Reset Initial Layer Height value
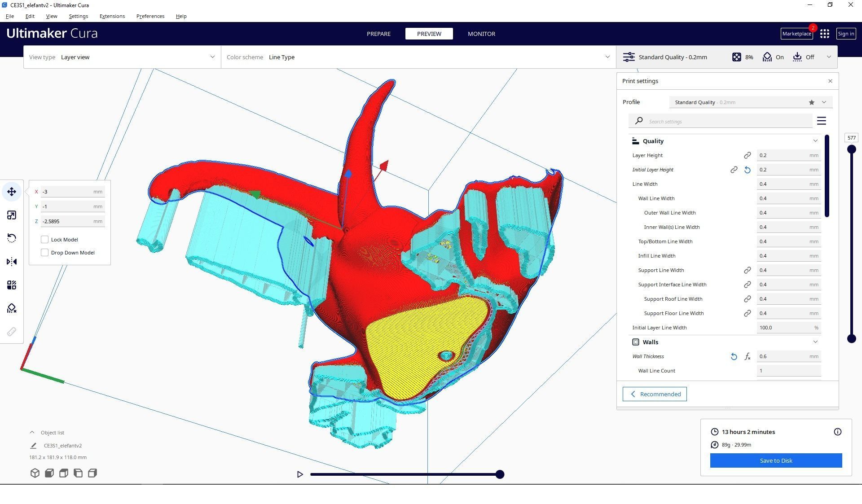862x504 pixels. (x=747, y=170)
